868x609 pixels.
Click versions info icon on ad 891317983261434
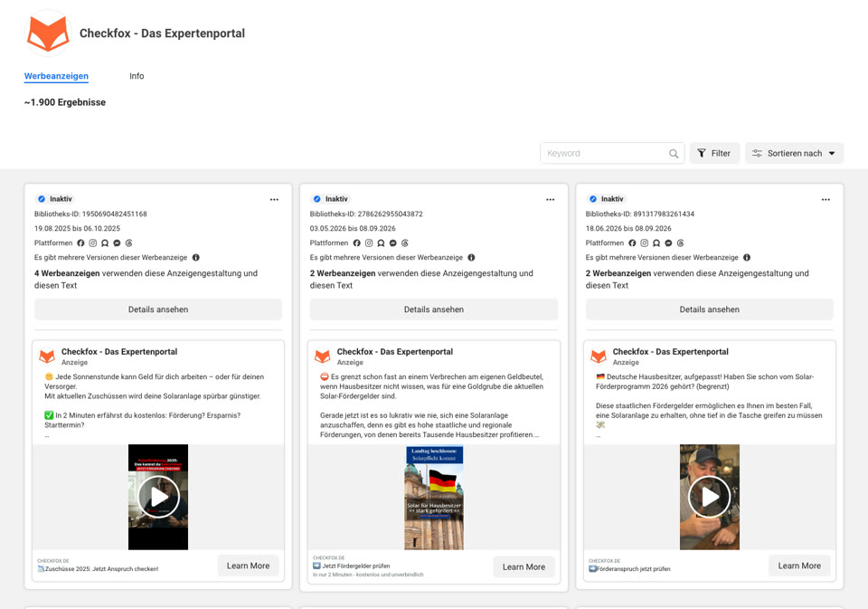click(x=747, y=257)
